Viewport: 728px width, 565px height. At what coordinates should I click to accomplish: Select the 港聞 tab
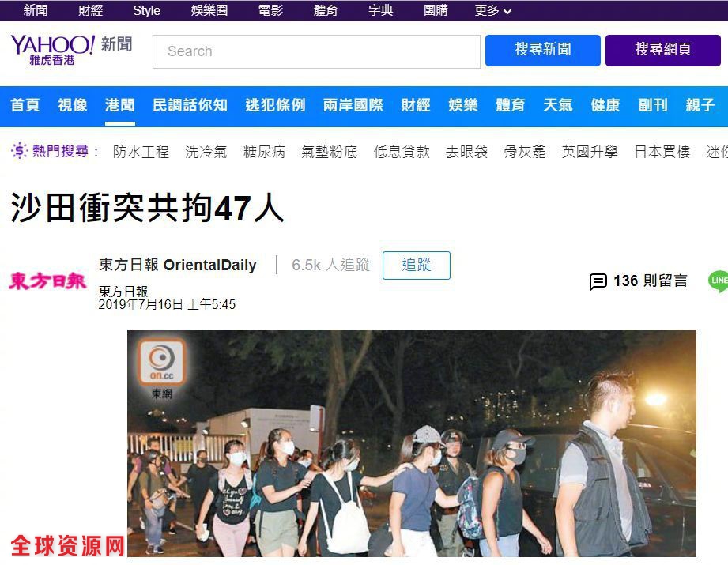pyautogui.click(x=120, y=105)
